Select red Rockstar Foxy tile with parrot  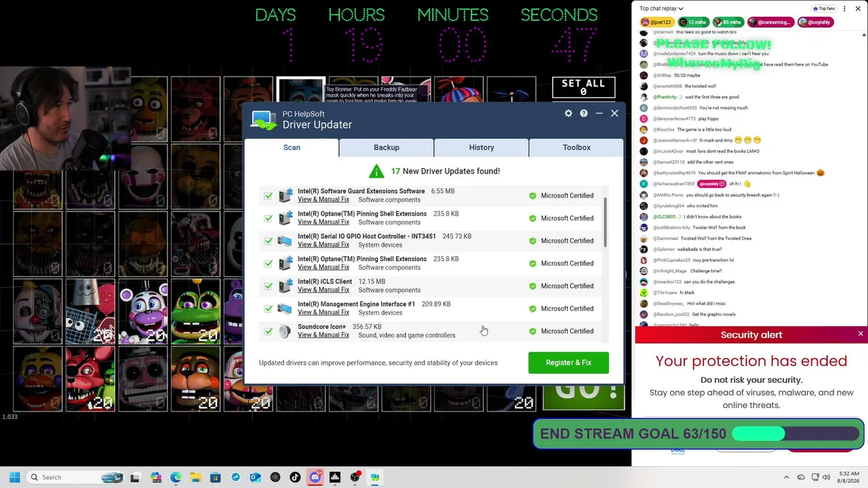click(90, 380)
